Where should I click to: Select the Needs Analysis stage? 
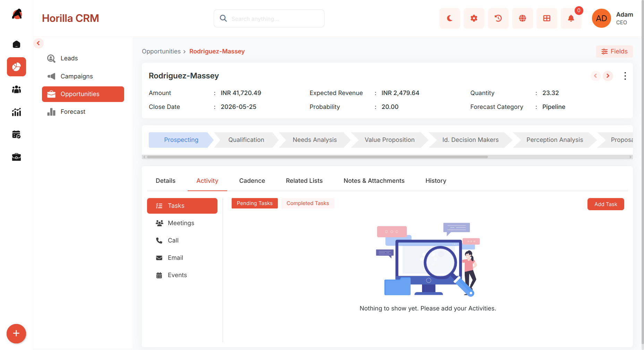pyautogui.click(x=315, y=140)
